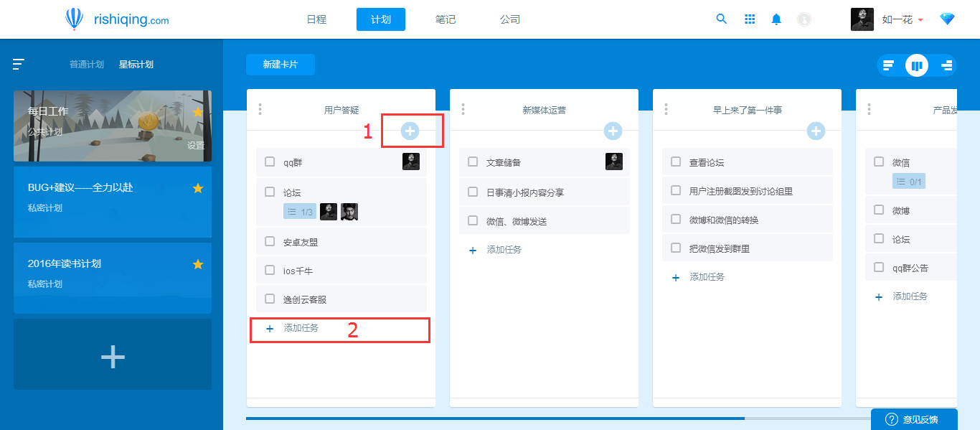Switch to the 日程 tab
The width and height of the screenshot is (980, 430).
(x=316, y=19)
